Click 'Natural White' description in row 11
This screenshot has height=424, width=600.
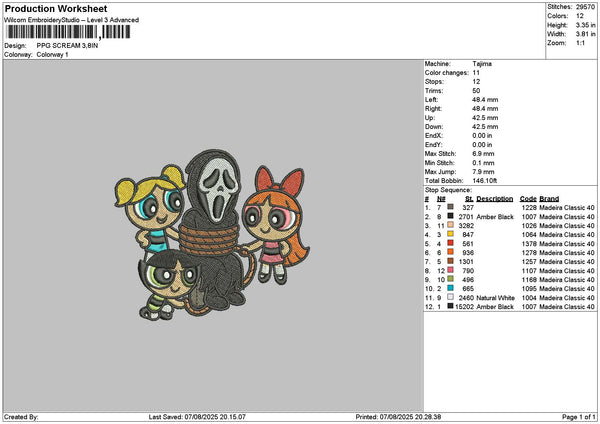(x=495, y=298)
